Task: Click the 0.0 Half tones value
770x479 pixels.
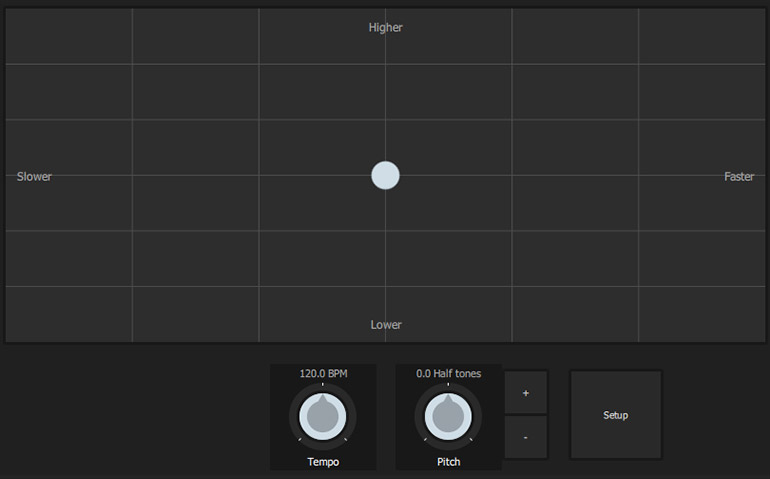Action: click(449, 373)
